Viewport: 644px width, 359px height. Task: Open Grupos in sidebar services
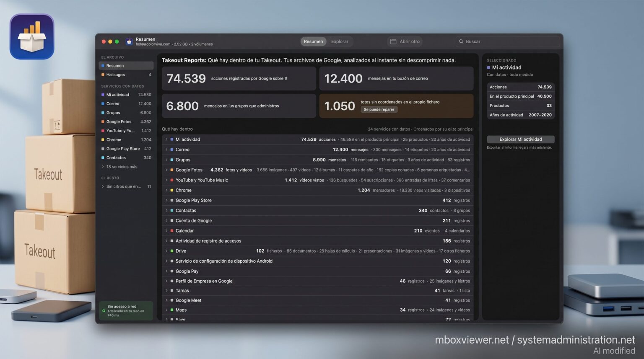(126, 113)
